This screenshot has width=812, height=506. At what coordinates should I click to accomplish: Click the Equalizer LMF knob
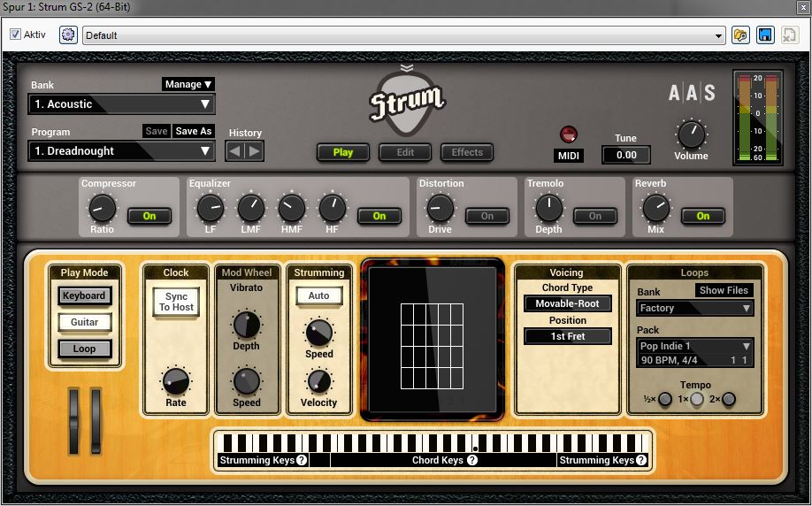tap(250, 208)
